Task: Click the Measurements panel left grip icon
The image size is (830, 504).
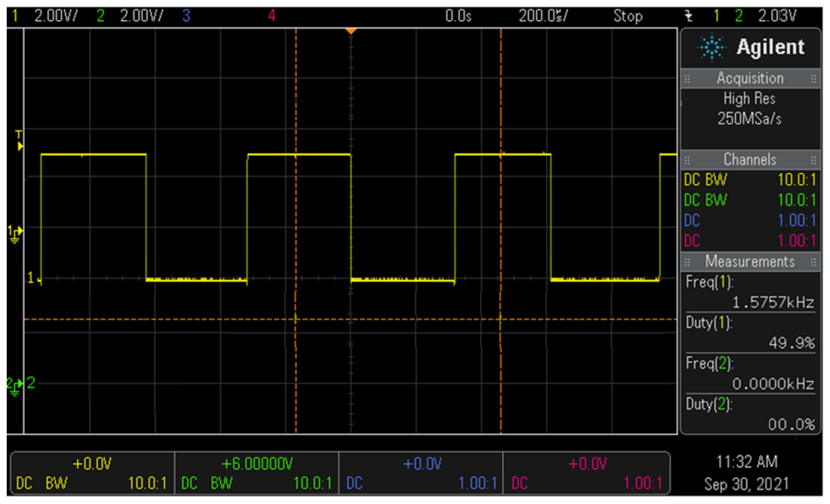Action: pos(687,262)
